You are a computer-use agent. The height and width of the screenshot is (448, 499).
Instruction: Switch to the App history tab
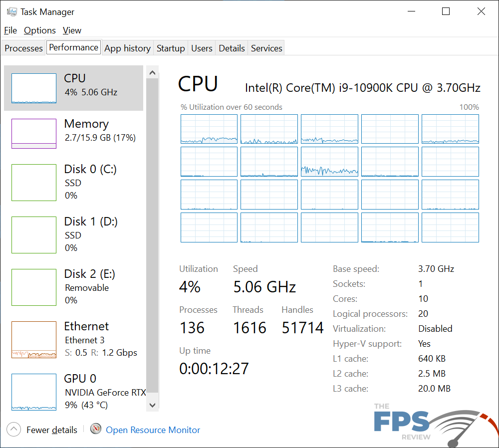(127, 48)
